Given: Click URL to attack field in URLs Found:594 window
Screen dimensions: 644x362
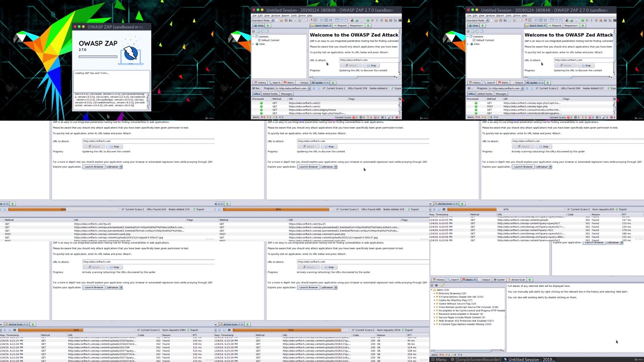Looking at the screenshot, I should 584,60.
